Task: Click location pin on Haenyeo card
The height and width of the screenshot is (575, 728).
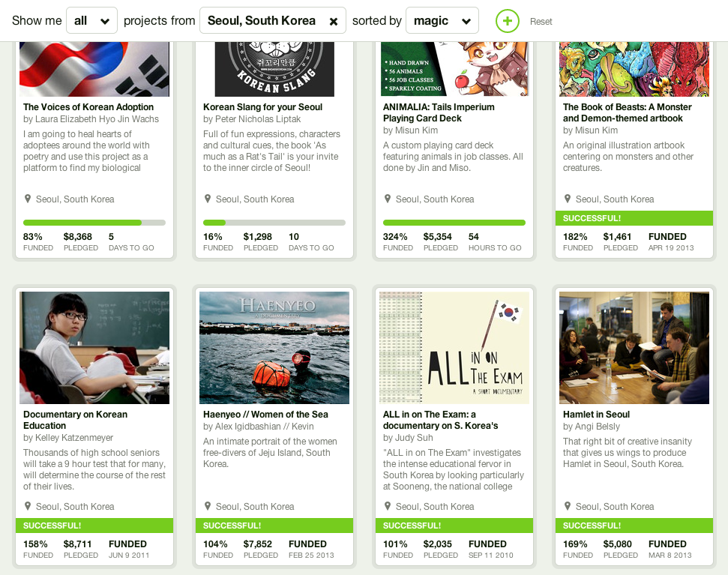Action: click(x=208, y=506)
